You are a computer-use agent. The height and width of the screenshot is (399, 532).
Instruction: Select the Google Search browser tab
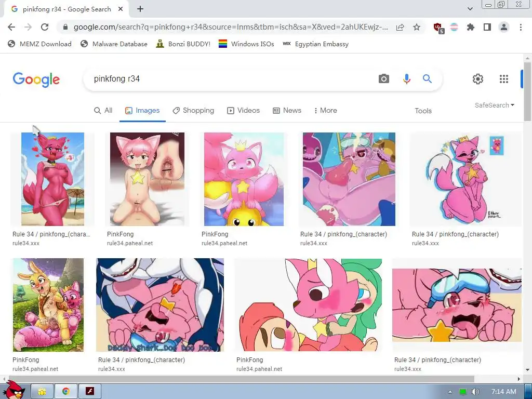pyautogui.click(x=66, y=9)
